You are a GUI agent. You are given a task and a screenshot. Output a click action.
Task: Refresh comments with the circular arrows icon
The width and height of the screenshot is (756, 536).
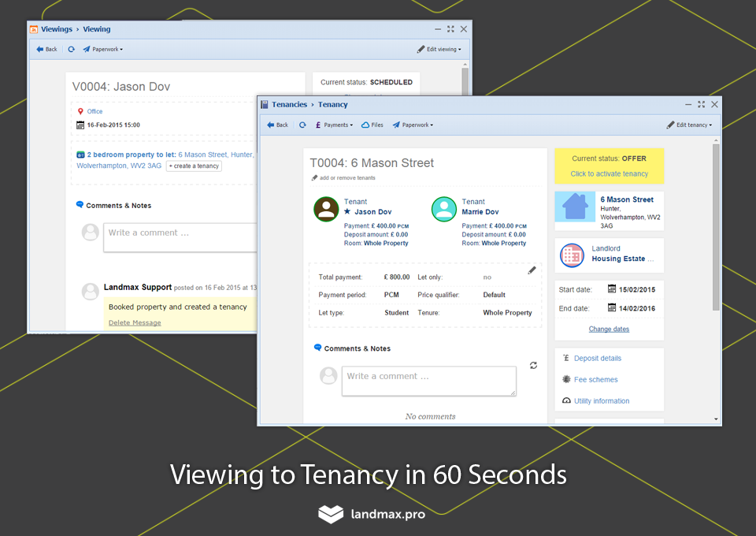(533, 365)
